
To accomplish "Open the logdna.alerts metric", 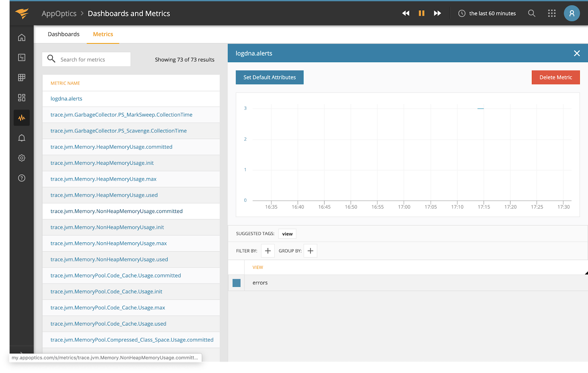I will [67, 99].
